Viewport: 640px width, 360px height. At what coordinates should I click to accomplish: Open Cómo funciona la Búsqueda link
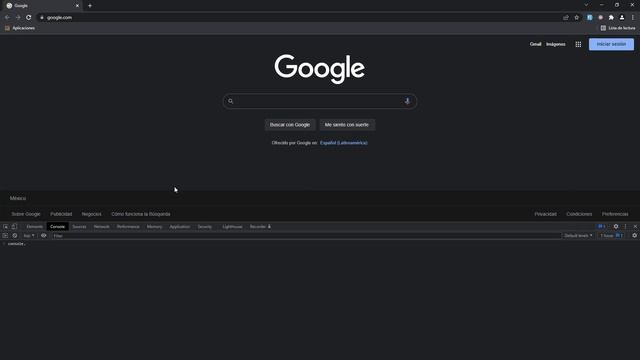(x=141, y=214)
